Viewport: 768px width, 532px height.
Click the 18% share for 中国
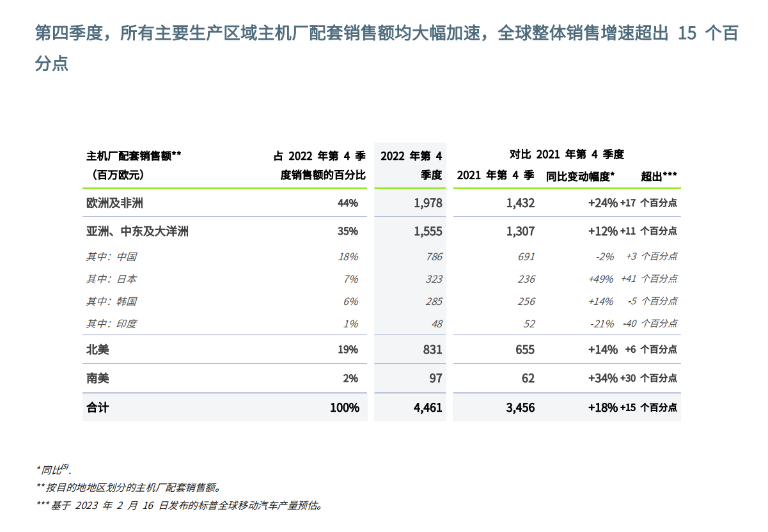(349, 257)
